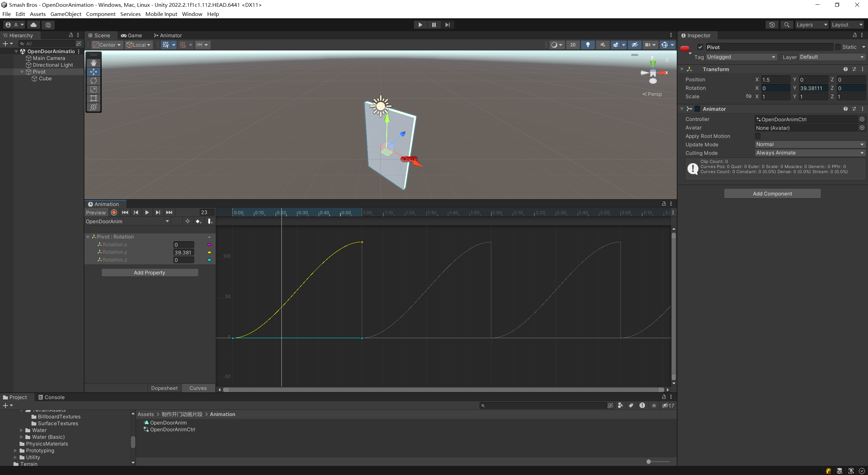Toggle scene lighting lightbulb icon
The width and height of the screenshot is (868, 475).
pos(588,45)
